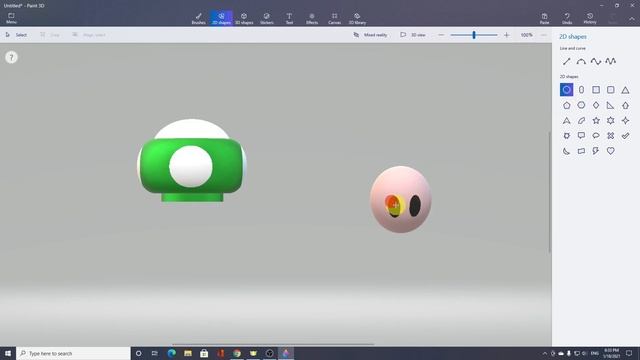Toggle Mixed reality mode
640x360 pixels.
tap(370, 35)
